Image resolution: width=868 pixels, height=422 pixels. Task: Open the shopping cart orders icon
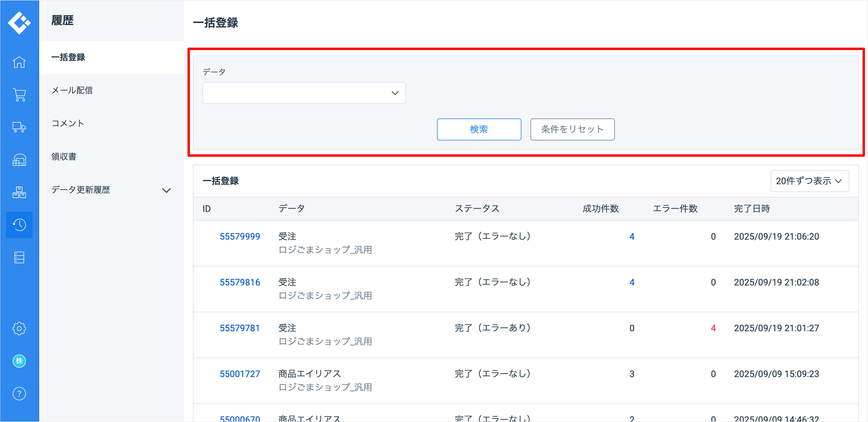[x=19, y=95]
